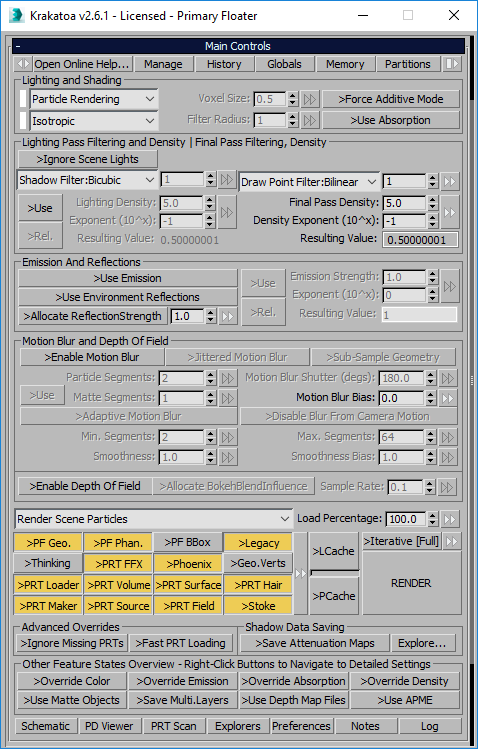The image size is (478, 749).
Task: Toggle the >Force Additive Mode button
Action: (x=391, y=99)
